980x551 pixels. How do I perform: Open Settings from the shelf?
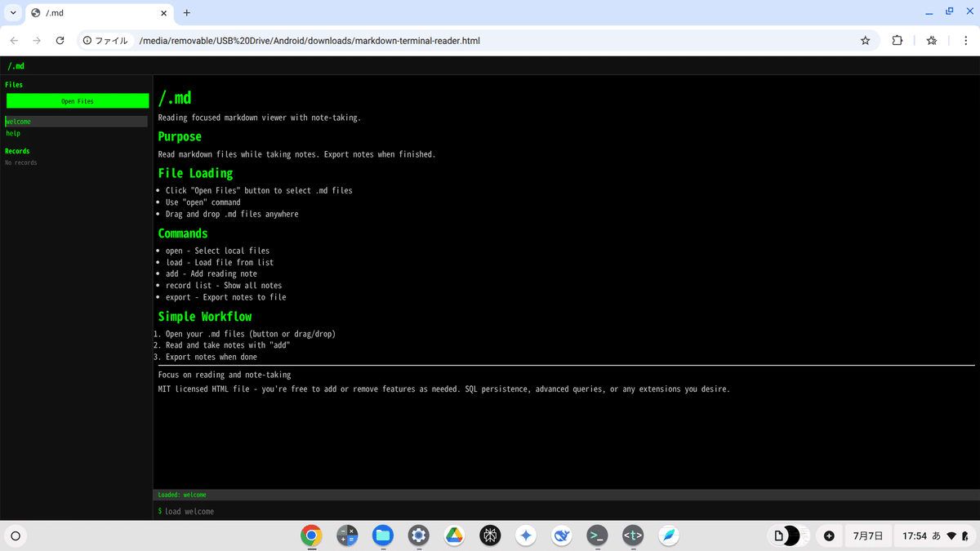(419, 535)
